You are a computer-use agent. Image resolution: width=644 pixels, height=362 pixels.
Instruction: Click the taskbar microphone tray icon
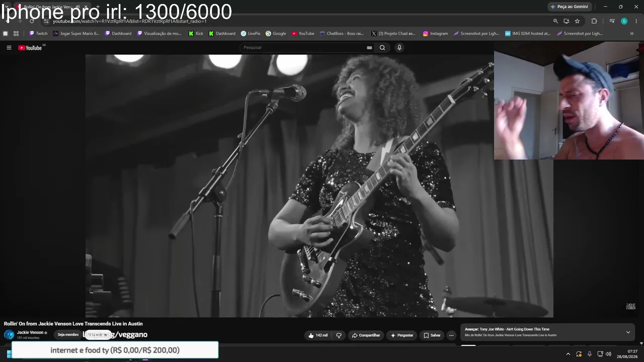(590, 354)
